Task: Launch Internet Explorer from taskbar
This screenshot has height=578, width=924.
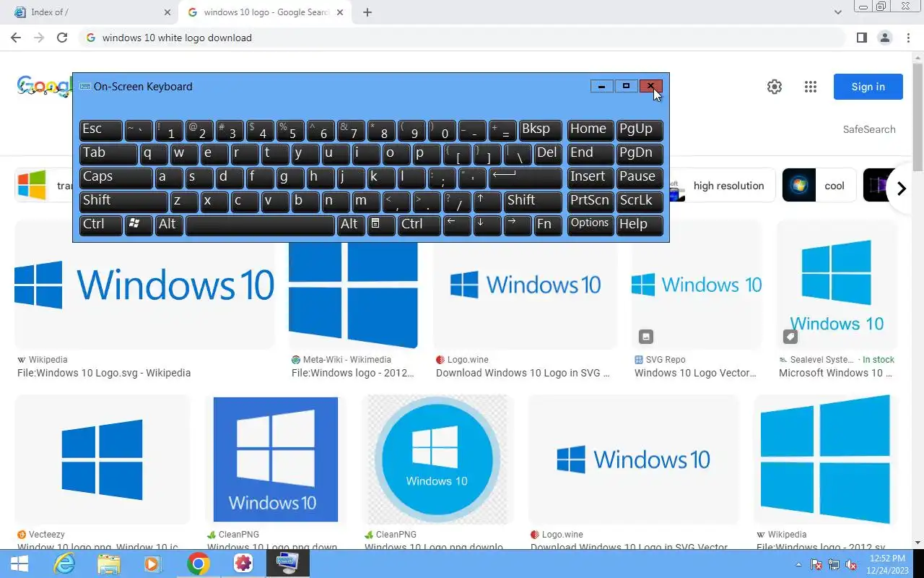Action: coord(65,564)
